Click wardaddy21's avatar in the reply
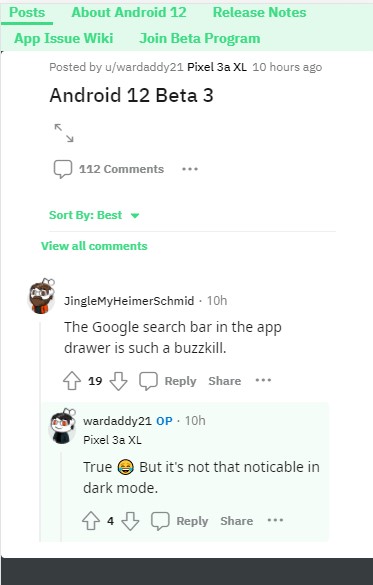The width and height of the screenshot is (373, 585). tap(62, 426)
